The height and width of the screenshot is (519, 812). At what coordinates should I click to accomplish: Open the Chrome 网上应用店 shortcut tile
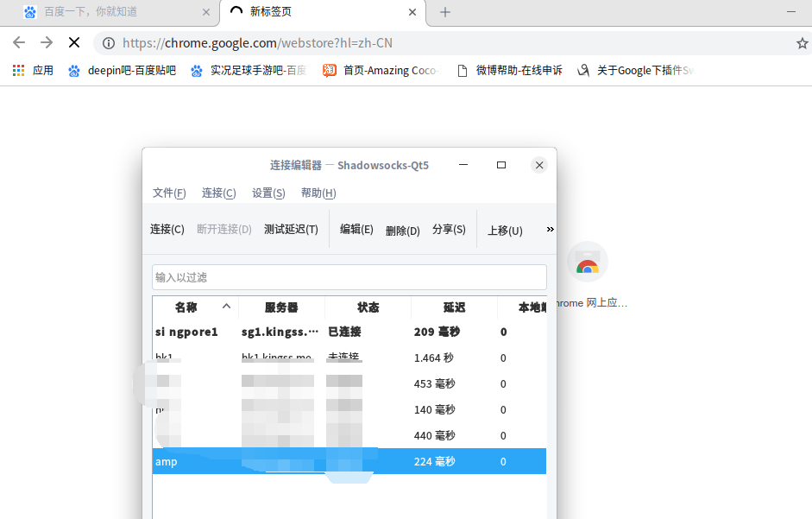tap(588, 275)
